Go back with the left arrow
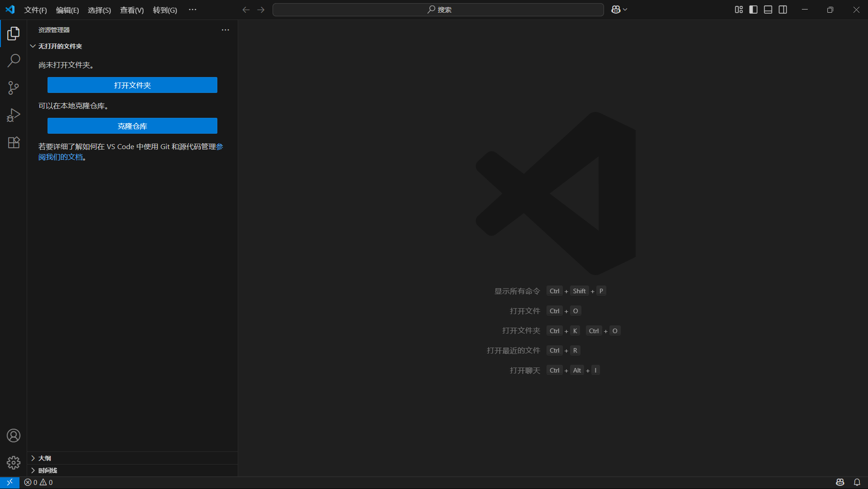Screen dimensions: 868x489 246,10
